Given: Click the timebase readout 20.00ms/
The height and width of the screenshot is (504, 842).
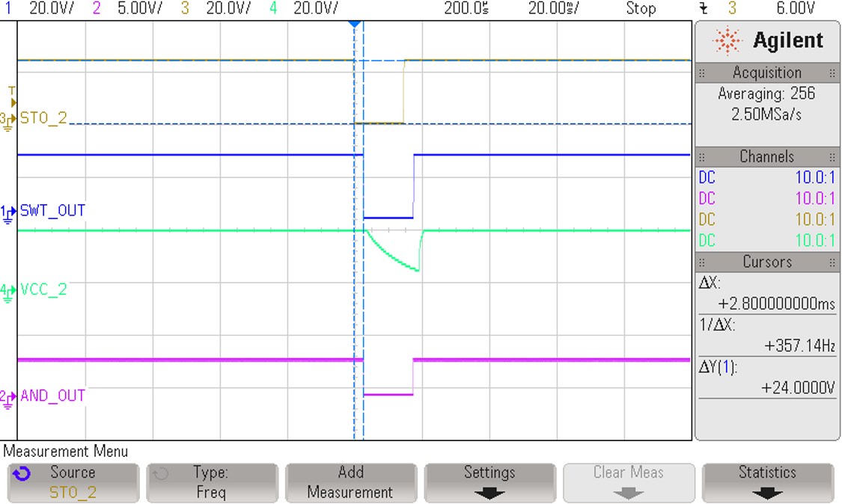Looking at the screenshot, I should tap(555, 9).
